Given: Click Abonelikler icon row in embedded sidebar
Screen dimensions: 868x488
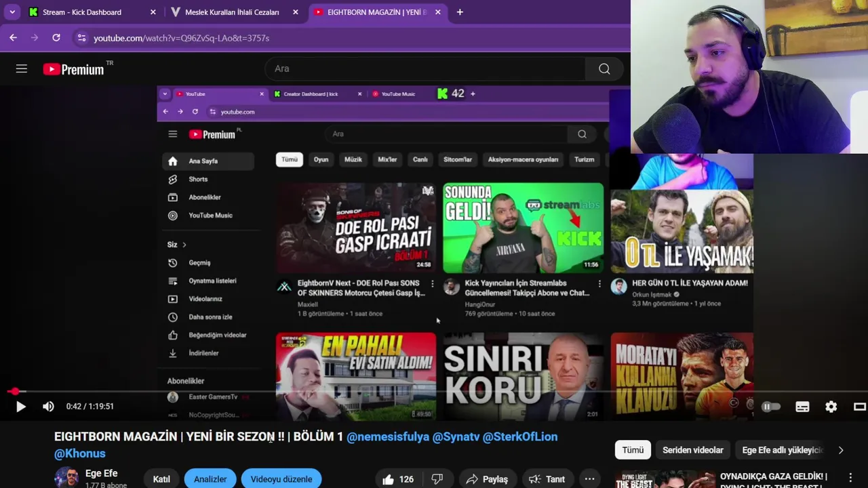Looking at the screenshot, I should coord(209,197).
